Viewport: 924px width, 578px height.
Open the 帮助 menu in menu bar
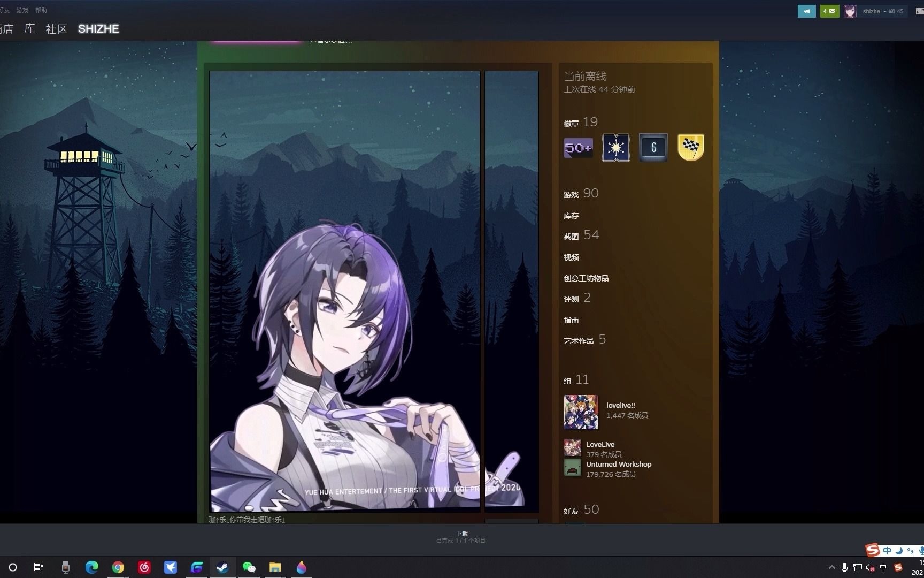(41, 10)
